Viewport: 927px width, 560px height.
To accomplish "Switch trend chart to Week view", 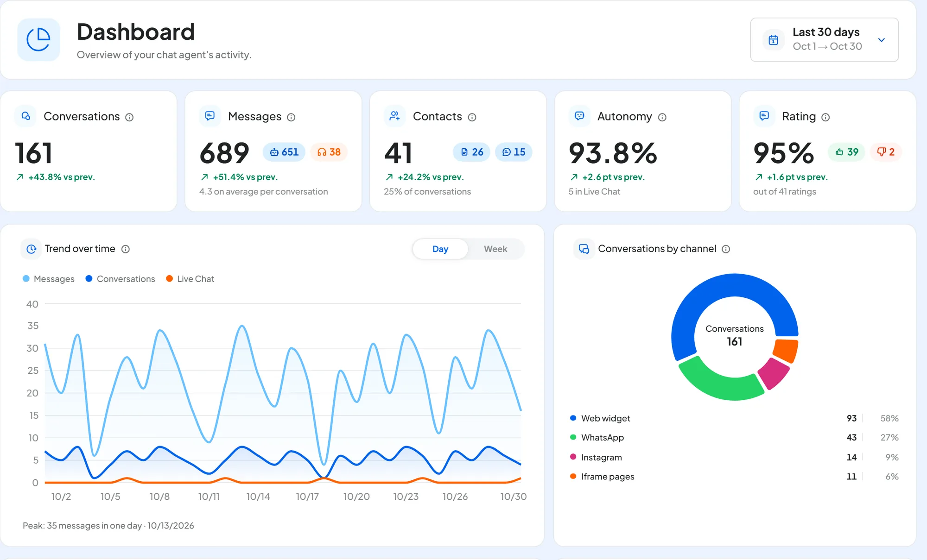I will click(495, 249).
